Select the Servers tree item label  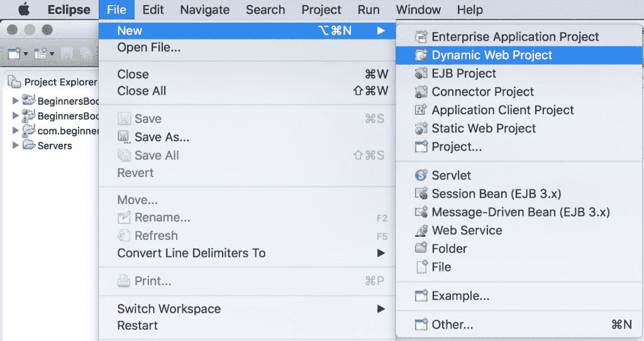click(x=55, y=146)
